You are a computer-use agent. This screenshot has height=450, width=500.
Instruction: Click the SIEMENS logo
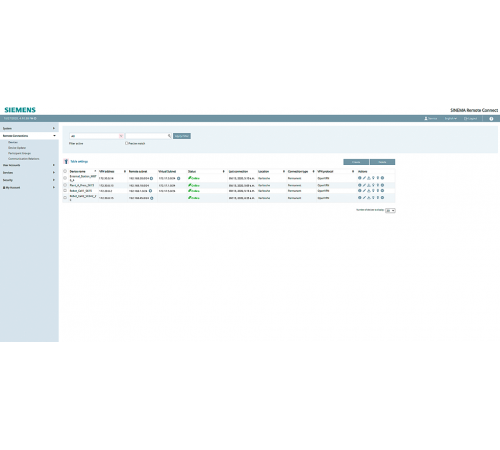point(20,110)
